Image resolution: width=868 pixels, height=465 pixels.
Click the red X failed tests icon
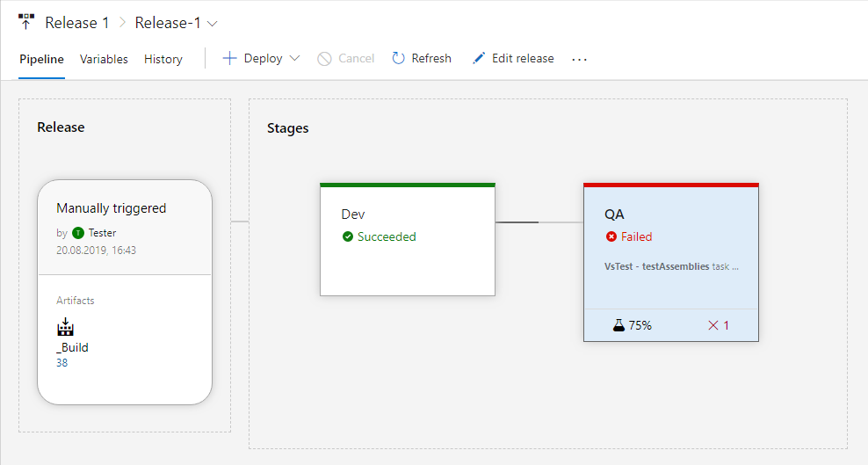pos(713,325)
